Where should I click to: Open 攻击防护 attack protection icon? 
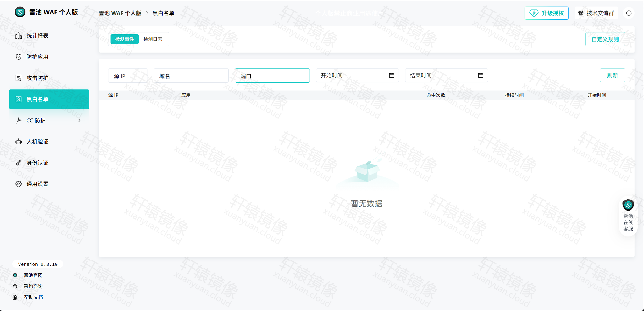tap(18, 78)
